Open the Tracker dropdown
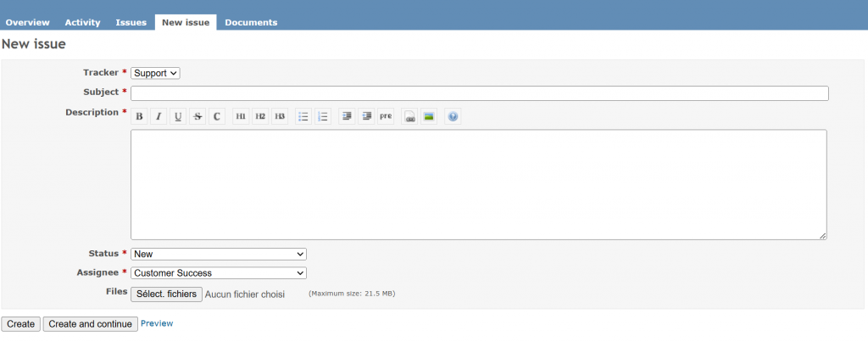 (155, 74)
